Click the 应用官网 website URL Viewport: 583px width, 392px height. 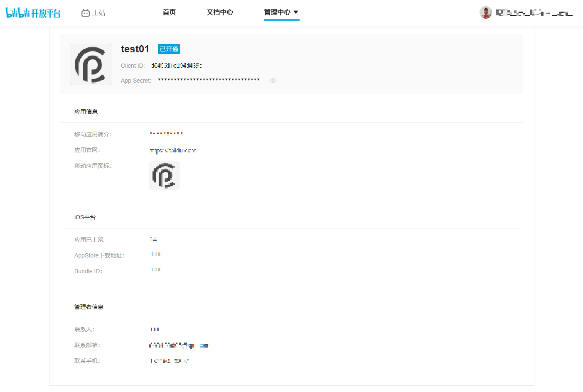(x=172, y=150)
